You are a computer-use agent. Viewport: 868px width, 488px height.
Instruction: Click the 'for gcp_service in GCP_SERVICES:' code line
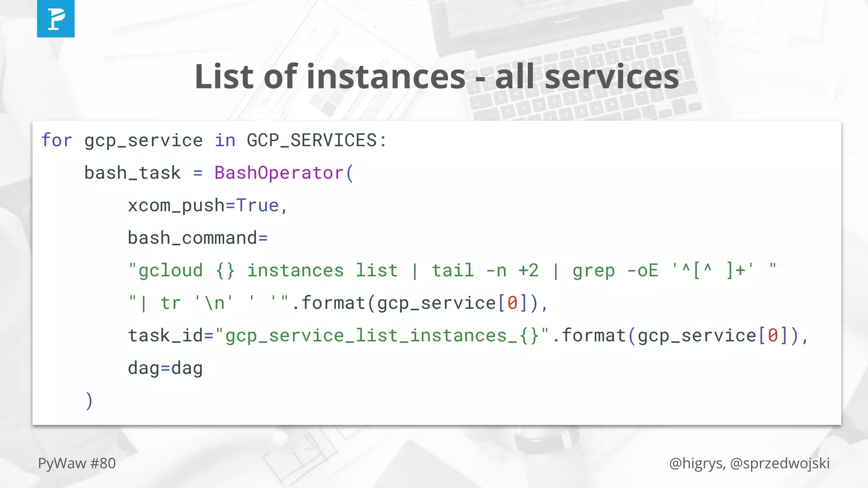coord(214,140)
